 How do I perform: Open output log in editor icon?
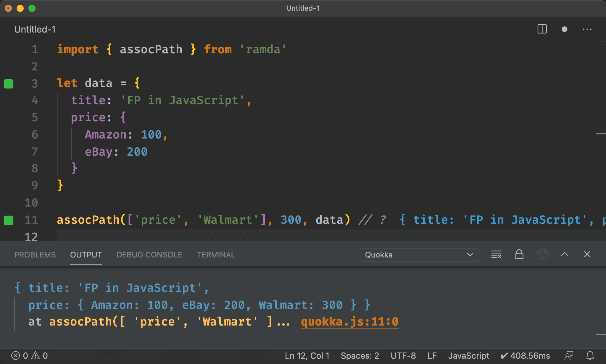tap(542, 255)
